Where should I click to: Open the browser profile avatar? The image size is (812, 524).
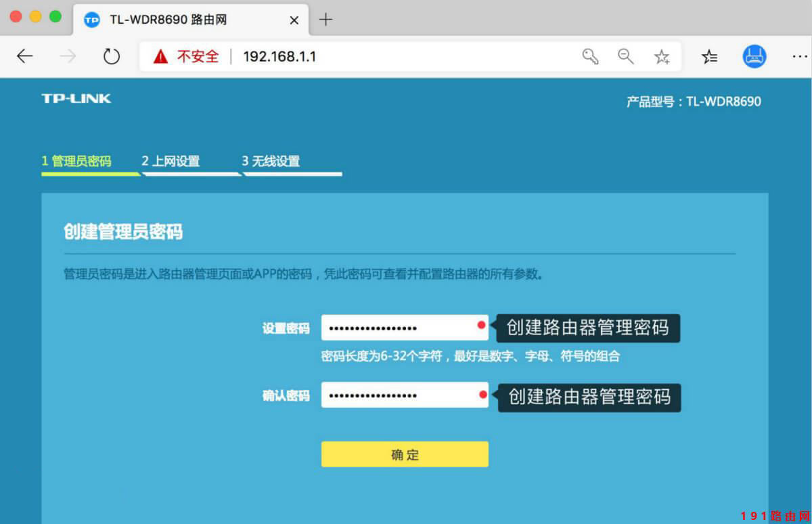coord(754,57)
